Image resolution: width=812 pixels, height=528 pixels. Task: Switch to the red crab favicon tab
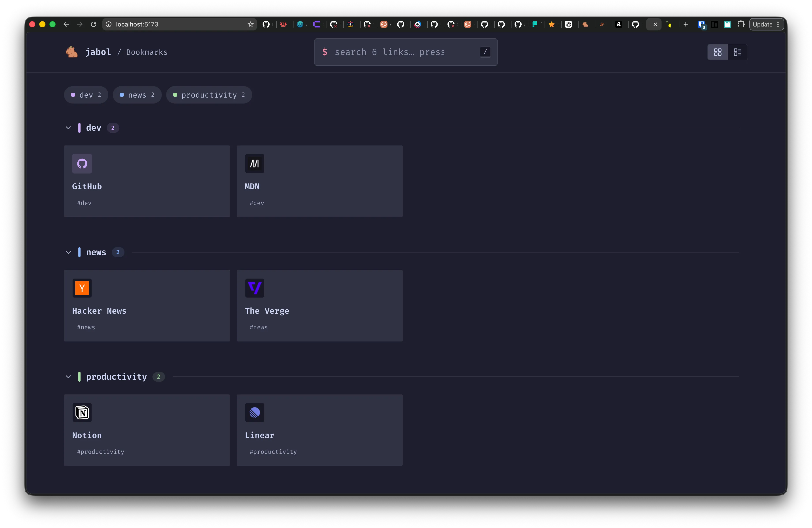pos(283,24)
